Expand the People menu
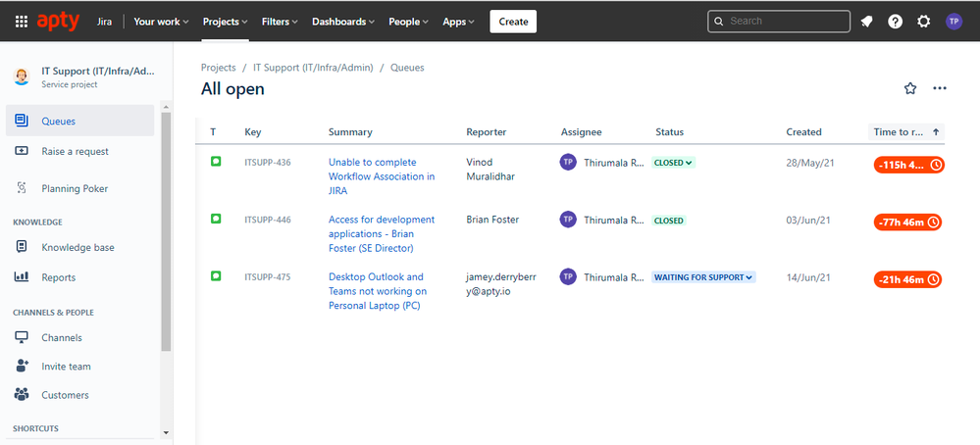The image size is (980, 445). tap(409, 22)
